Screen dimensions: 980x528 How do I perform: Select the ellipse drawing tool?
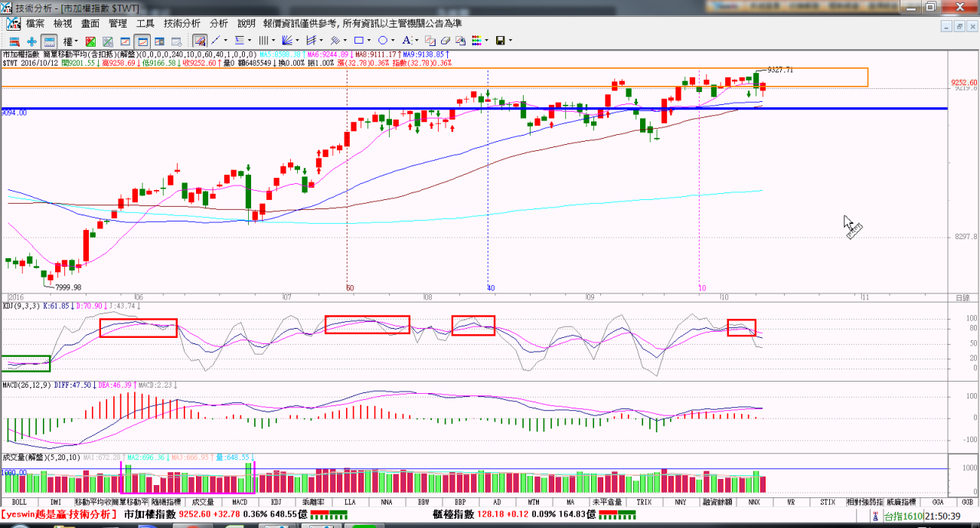point(382,41)
